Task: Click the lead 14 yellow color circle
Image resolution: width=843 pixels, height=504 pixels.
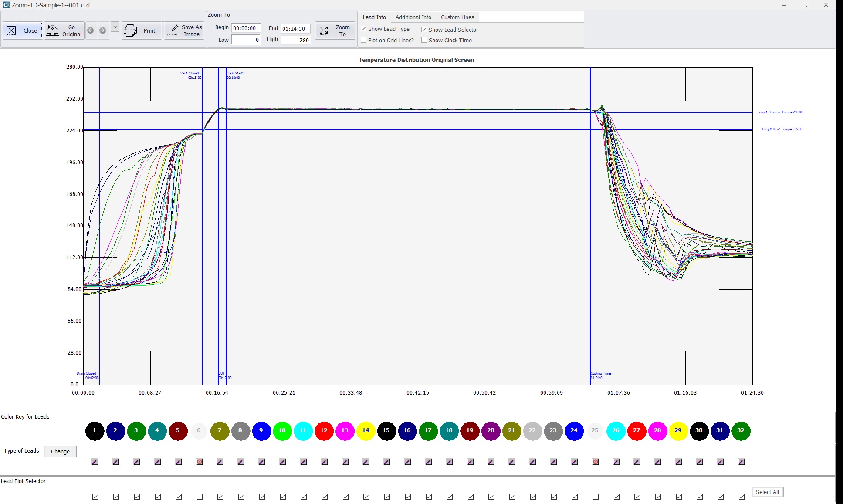Action: click(x=366, y=430)
